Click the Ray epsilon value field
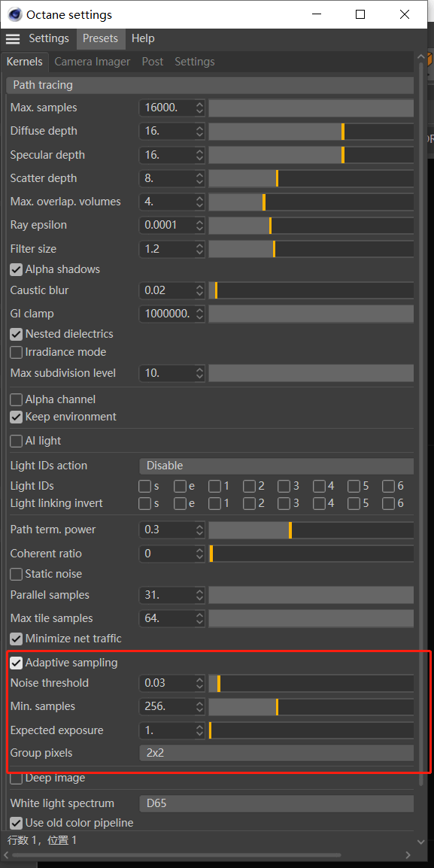The width and height of the screenshot is (434, 868). (167, 226)
